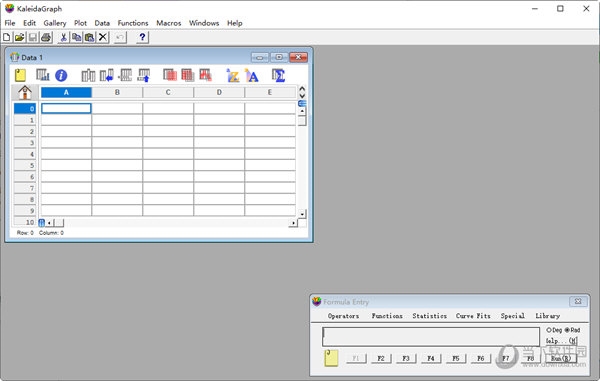The image size is (600, 381).
Task: Click the Cut scissors icon
Action: 64,37
